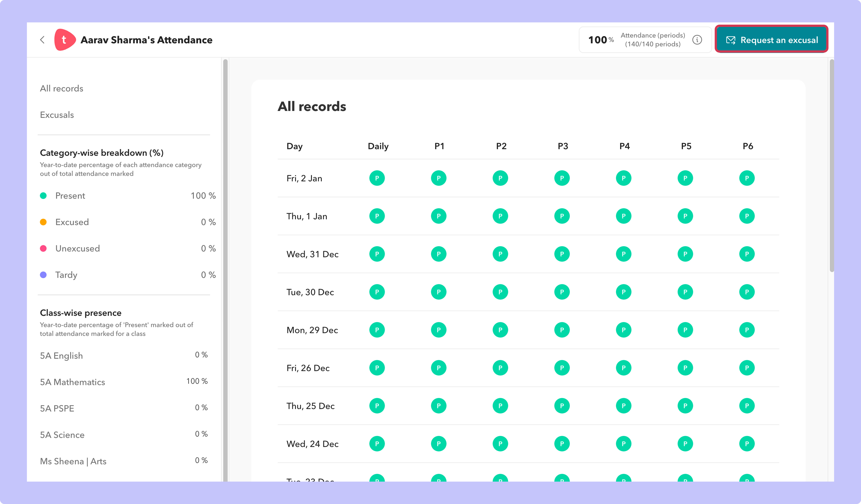Image resolution: width=861 pixels, height=504 pixels.
Task: Click the P2 present badge for Mon, 29 Dec
Action: coord(500,330)
